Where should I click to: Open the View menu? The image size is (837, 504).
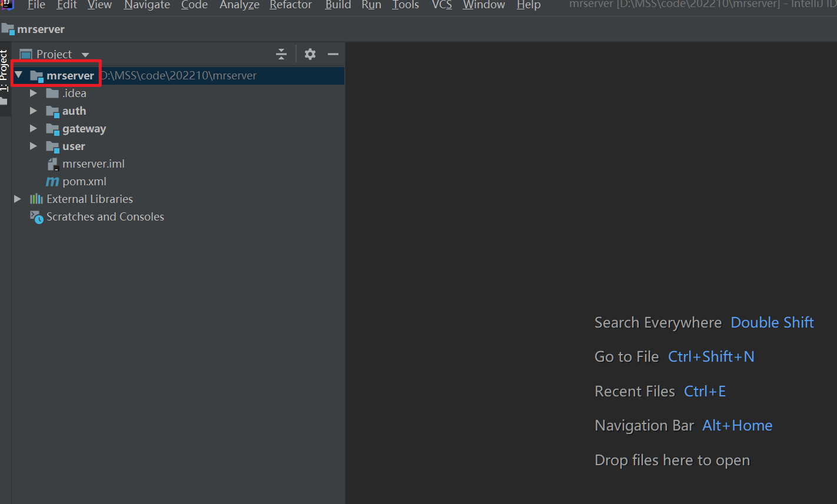point(99,5)
